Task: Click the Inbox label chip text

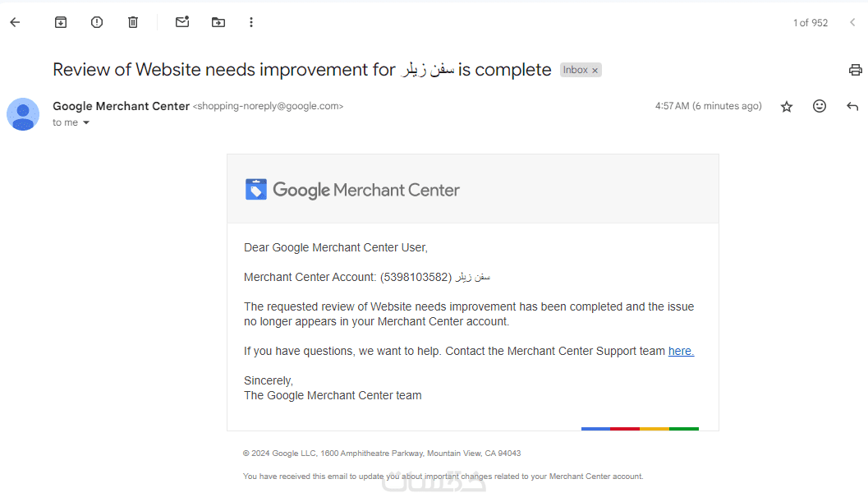Action: (x=575, y=70)
